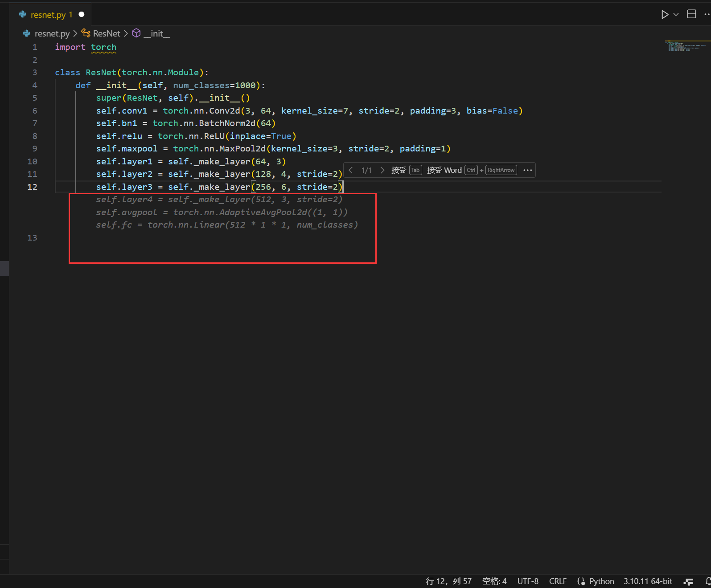Viewport: 711px width, 588px height.
Task: Click the unsaved dot on the resnet.py tab
Action: point(82,15)
